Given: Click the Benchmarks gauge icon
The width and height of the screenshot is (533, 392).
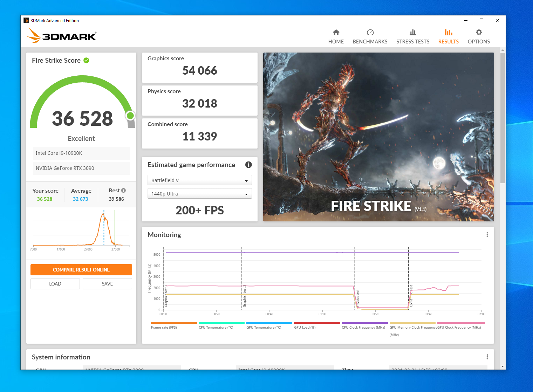Looking at the screenshot, I should click(x=370, y=32).
